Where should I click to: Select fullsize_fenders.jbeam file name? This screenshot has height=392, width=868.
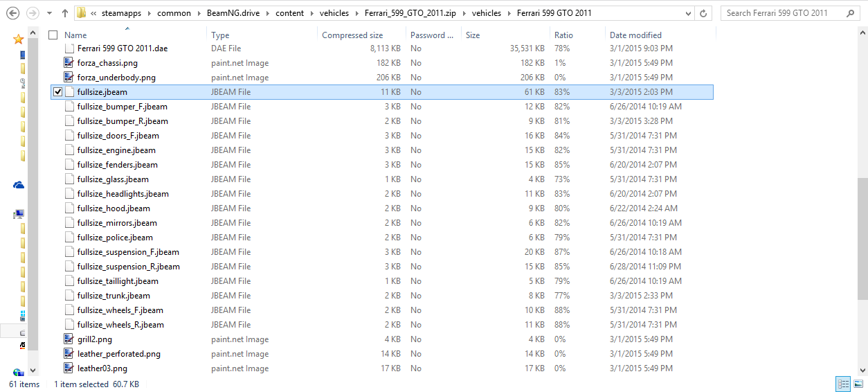[118, 165]
